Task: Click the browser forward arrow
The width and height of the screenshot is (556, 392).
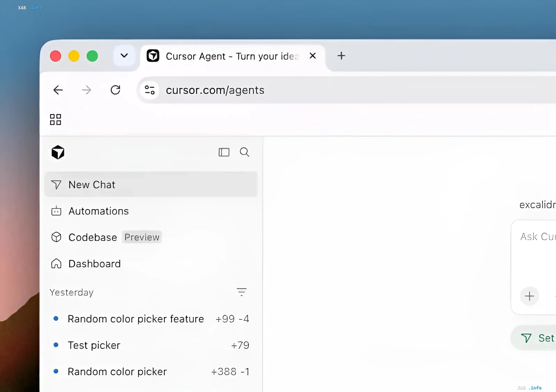Action: coord(87,90)
